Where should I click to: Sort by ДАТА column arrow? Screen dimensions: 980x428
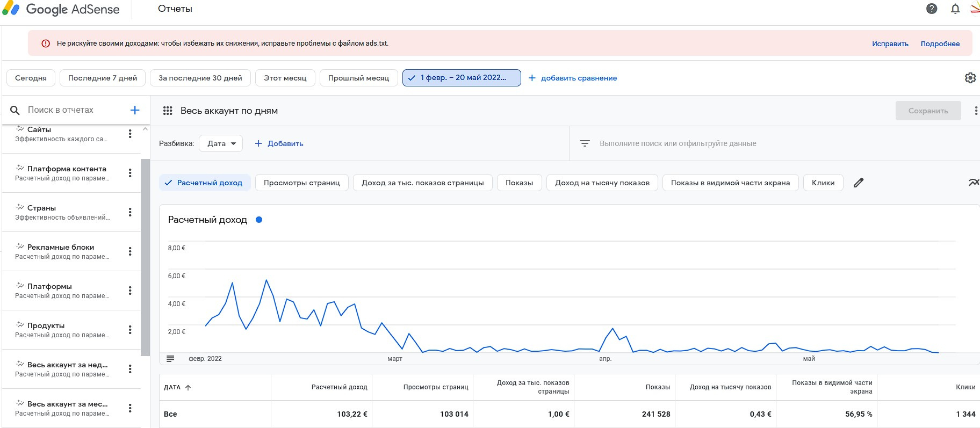[x=188, y=387]
